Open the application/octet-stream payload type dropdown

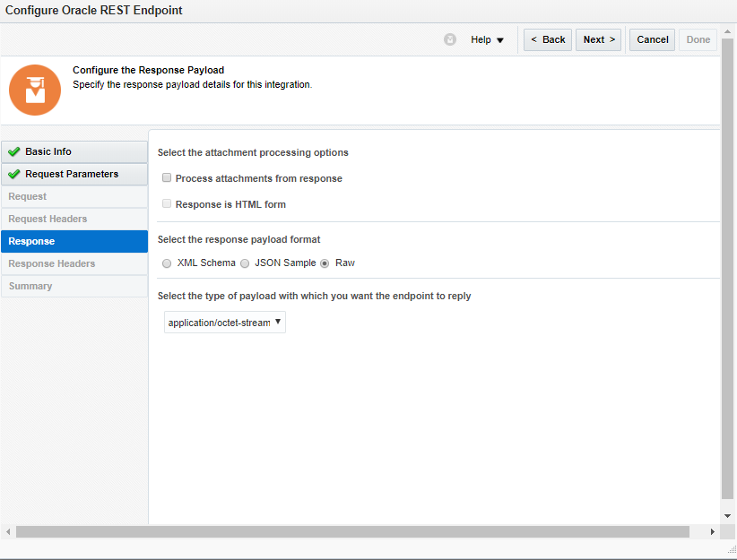pyautogui.click(x=225, y=323)
